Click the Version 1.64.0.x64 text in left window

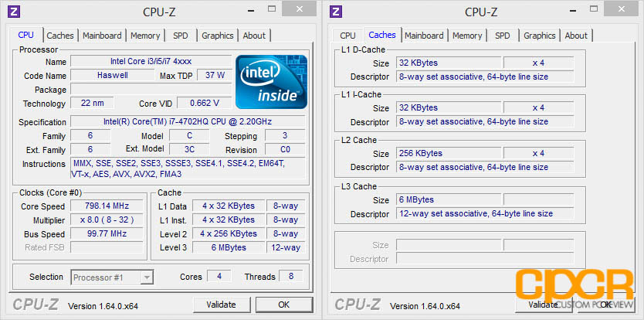coord(103,306)
